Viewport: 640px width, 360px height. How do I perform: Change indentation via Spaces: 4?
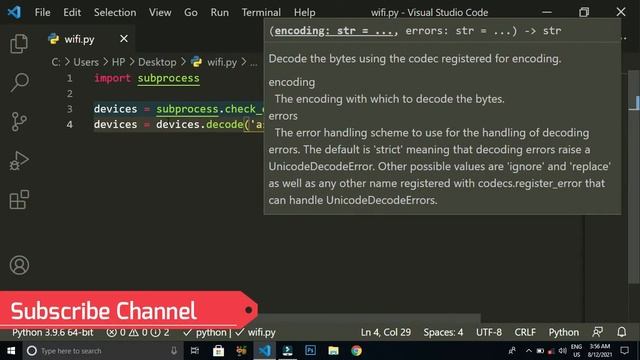[x=443, y=333]
